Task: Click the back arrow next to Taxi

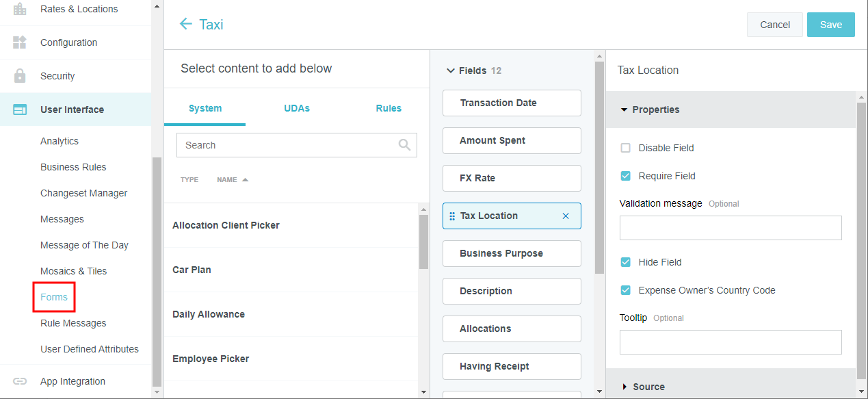Action: point(185,25)
